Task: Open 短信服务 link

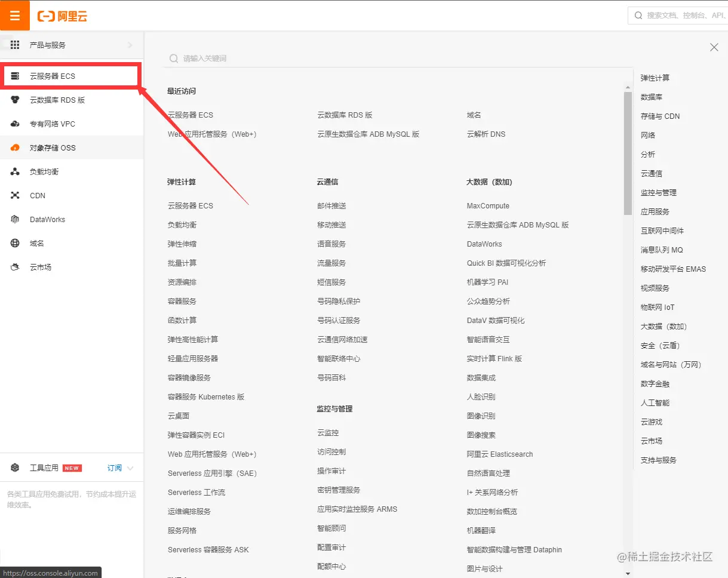Action: pos(331,282)
